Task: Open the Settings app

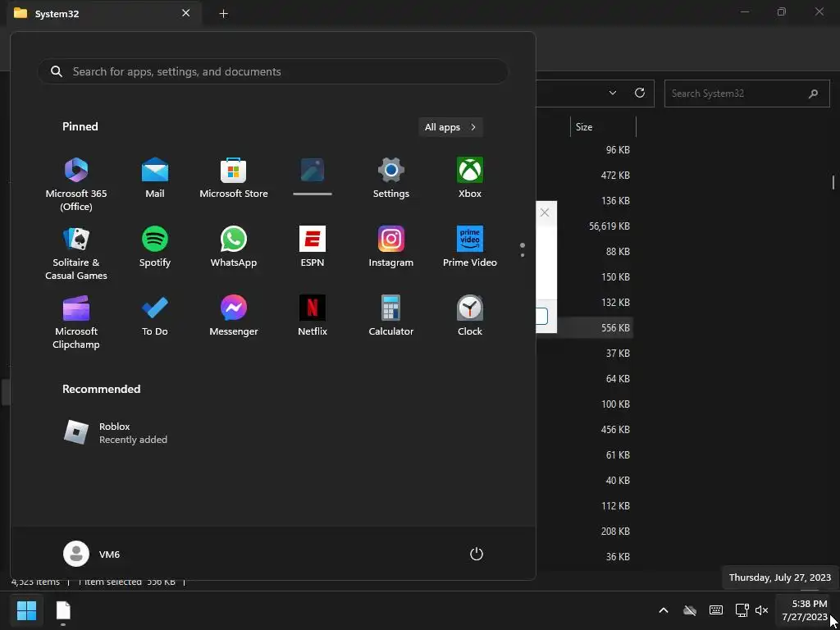Action: click(x=391, y=178)
